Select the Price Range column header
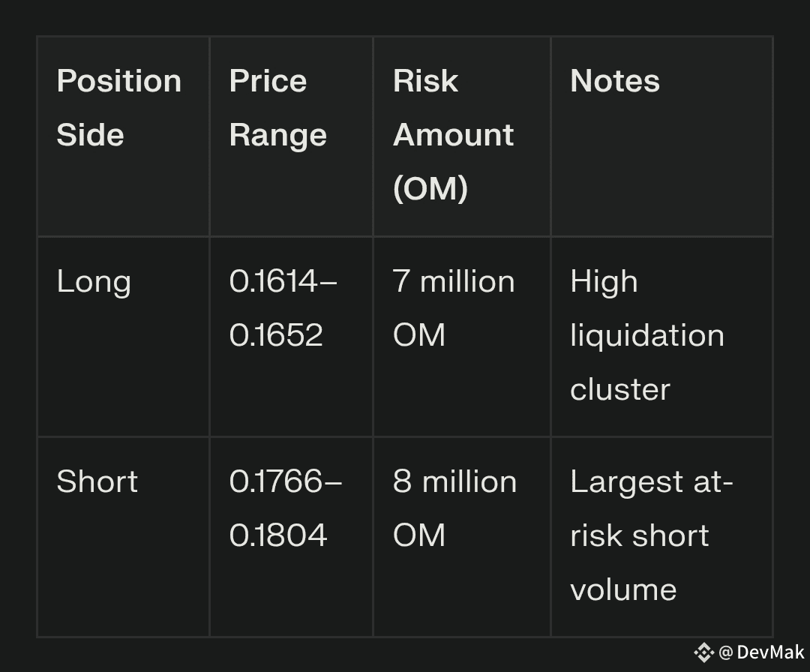 point(291,136)
